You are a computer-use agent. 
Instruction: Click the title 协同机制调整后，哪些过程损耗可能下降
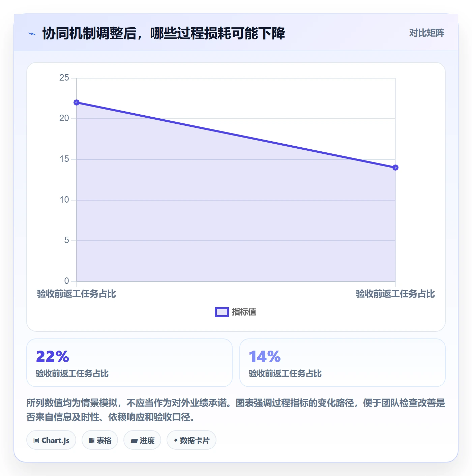click(164, 33)
